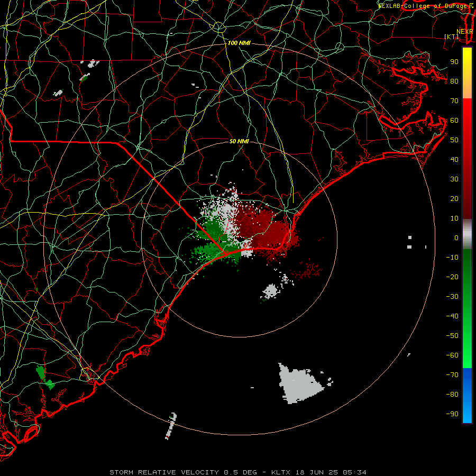The image size is (476, 476).
Task: Click the -20 value on velocity scale
Action: [452, 277]
